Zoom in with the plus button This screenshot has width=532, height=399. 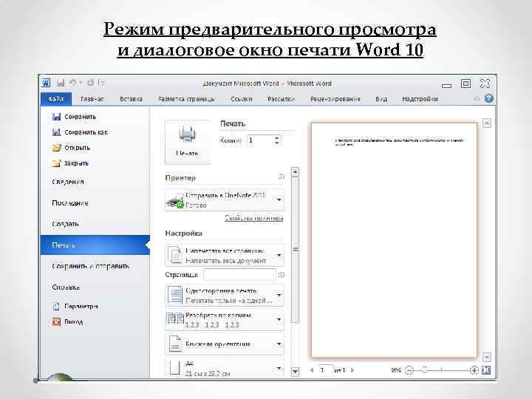click(x=474, y=370)
